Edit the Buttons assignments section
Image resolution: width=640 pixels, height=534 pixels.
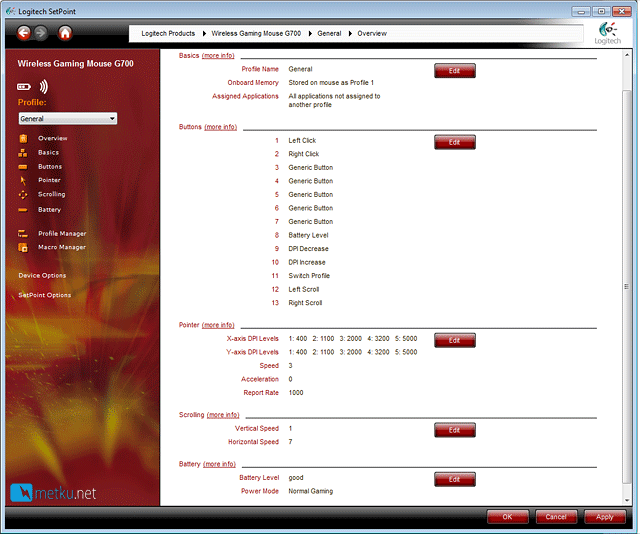pyautogui.click(x=455, y=142)
